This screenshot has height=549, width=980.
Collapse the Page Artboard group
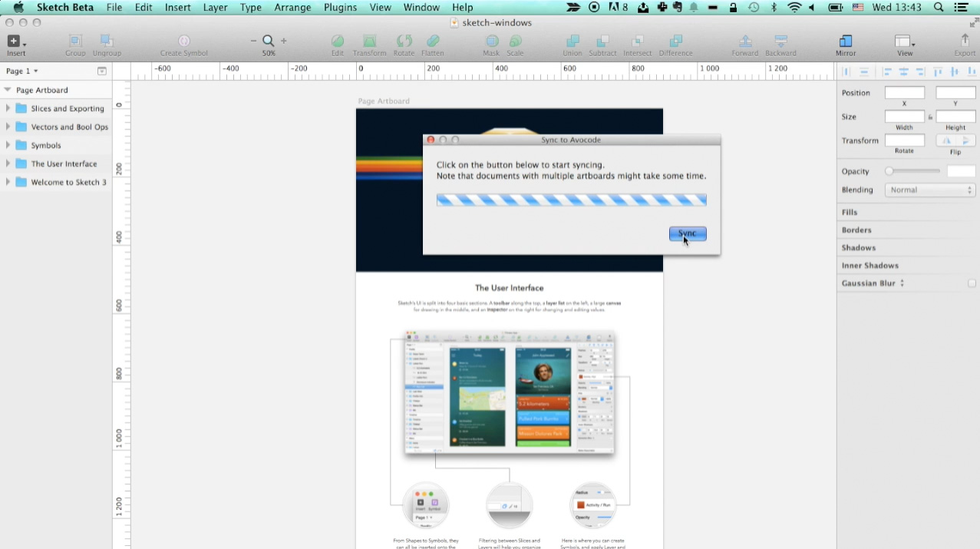tap(8, 90)
